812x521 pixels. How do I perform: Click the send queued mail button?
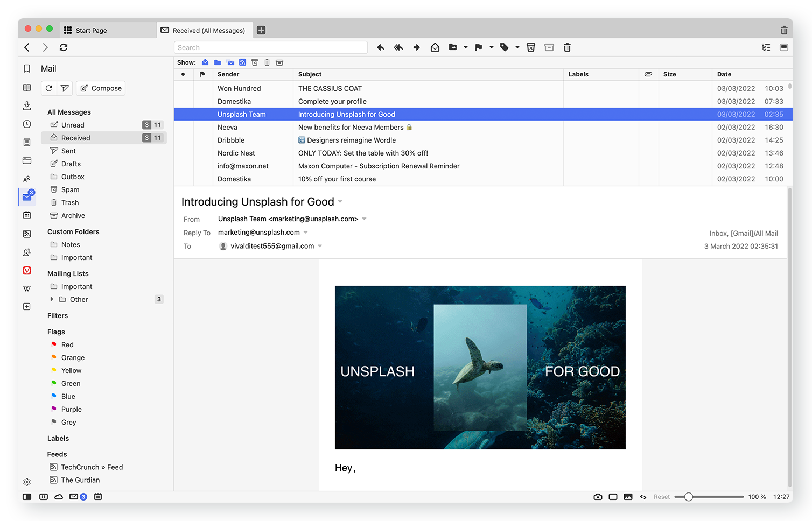[x=65, y=88]
